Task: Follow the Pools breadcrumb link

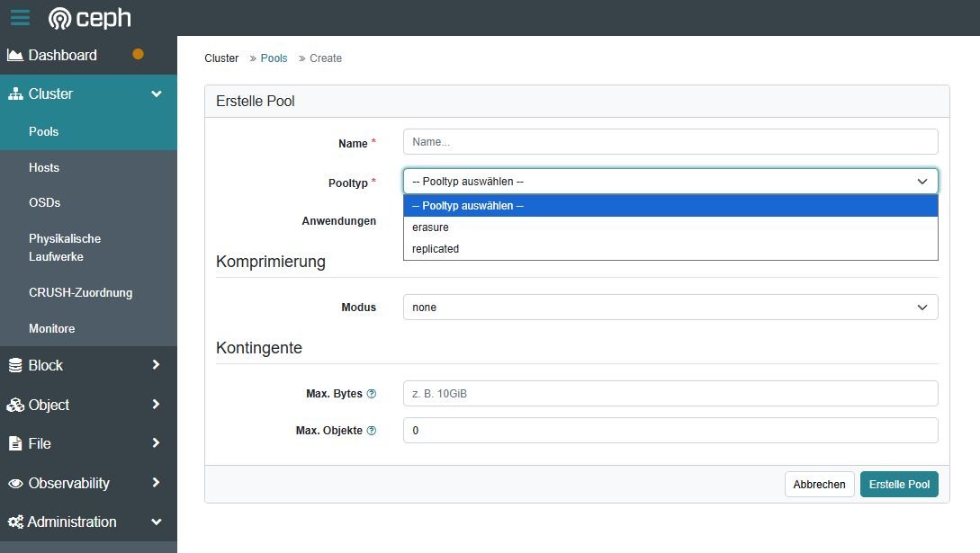Action: [274, 58]
